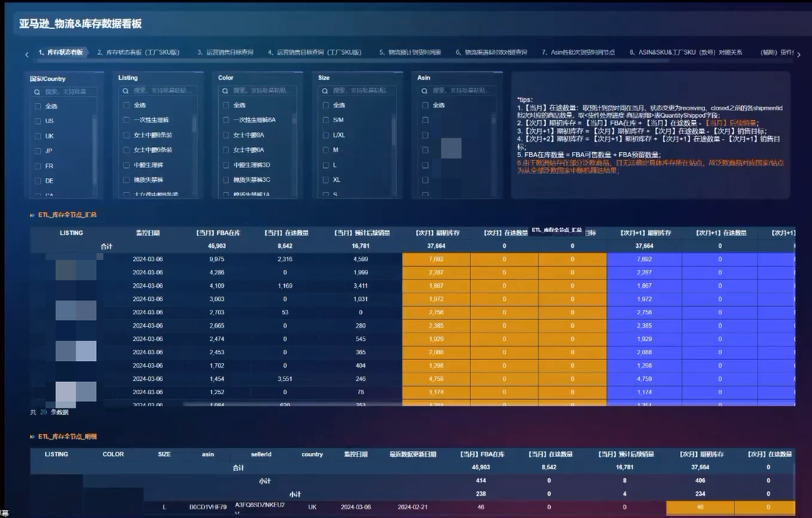This screenshot has width=812, height=518.
Task: Click the search icon in Size filter
Action: pos(327,90)
